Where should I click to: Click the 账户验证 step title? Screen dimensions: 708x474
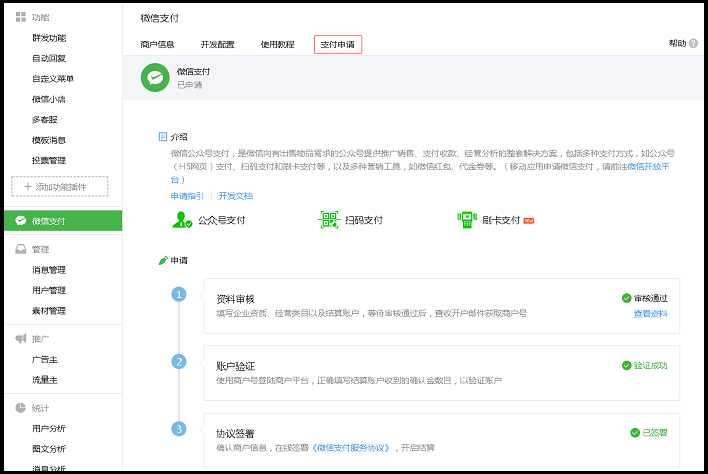pos(235,366)
